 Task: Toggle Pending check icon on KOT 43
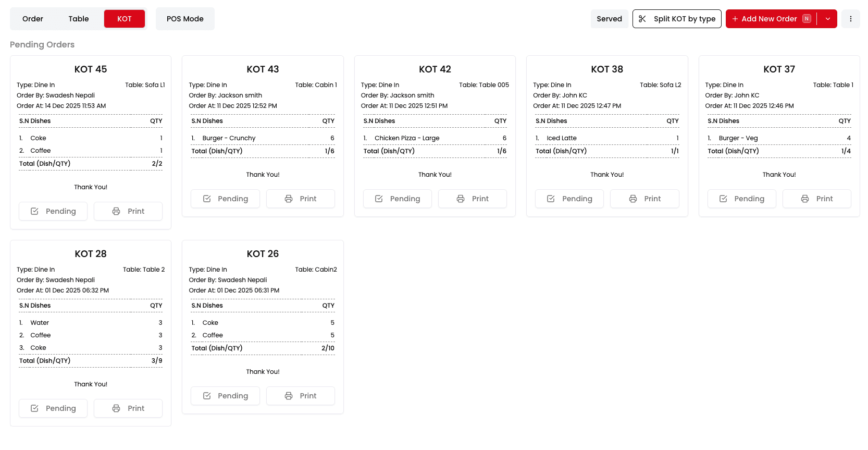click(x=207, y=199)
